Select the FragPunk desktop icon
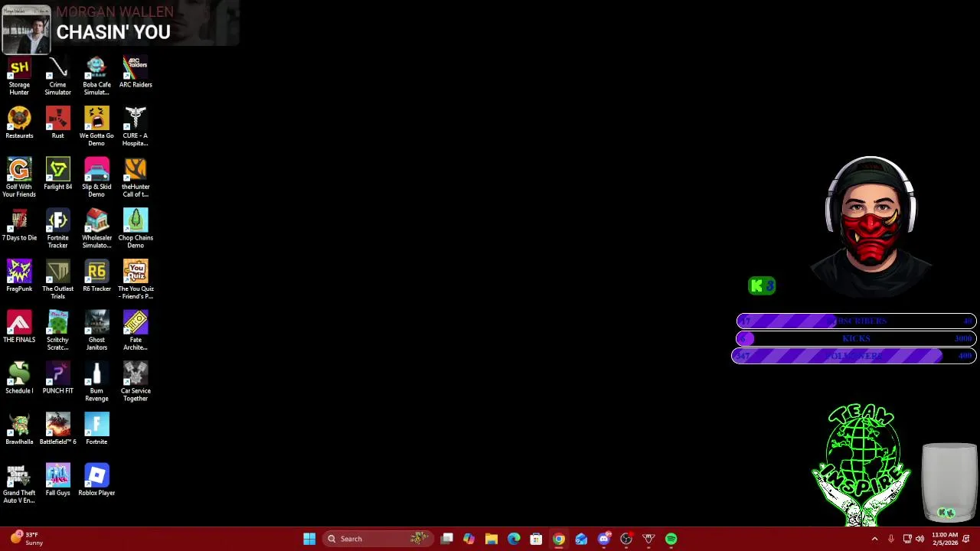 (x=19, y=277)
